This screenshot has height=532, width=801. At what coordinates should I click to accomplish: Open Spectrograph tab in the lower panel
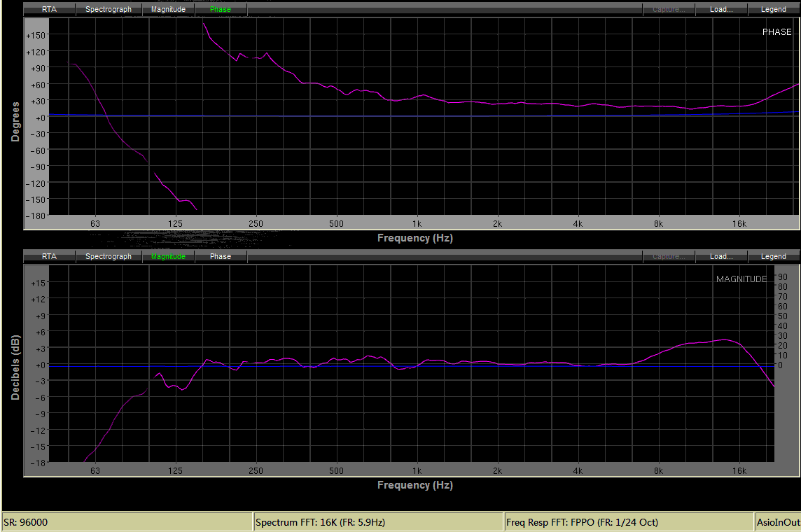tap(109, 257)
